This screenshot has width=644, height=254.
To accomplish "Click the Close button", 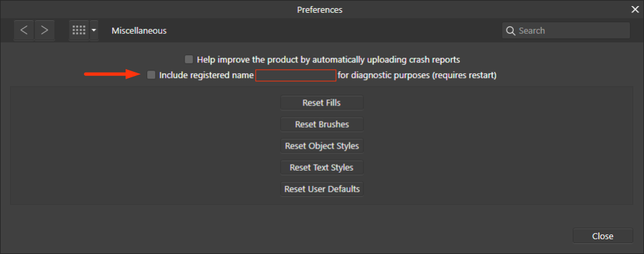I will [x=602, y=237].
